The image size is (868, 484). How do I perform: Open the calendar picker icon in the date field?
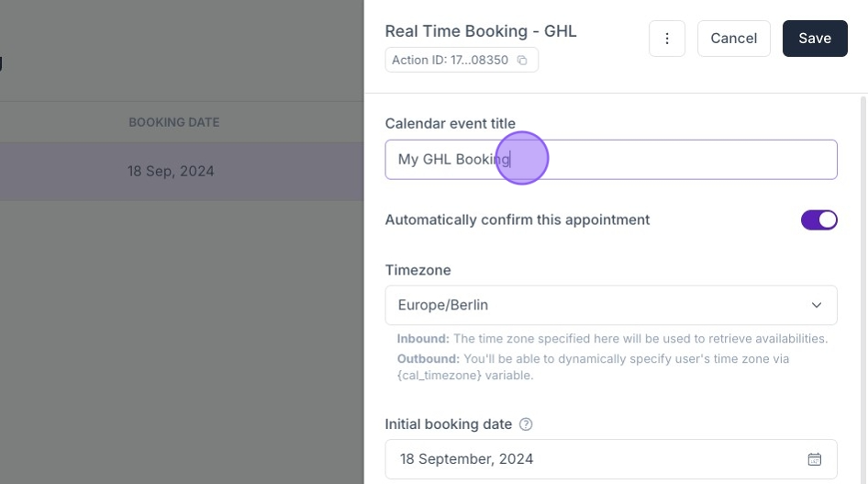coord(814,459)
